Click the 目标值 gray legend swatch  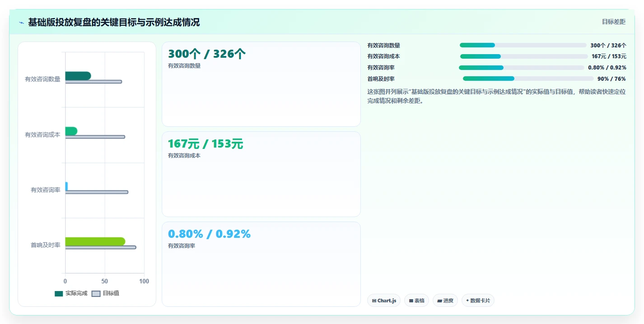tap(96, 294)
